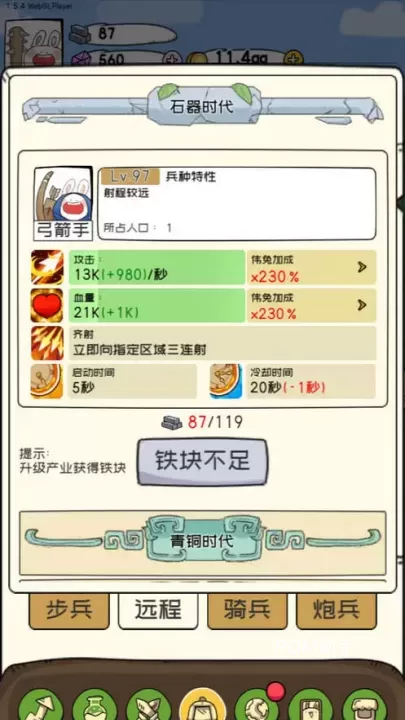Open the potion flask menu icon
The width and height of the screenshot is (405, 720).
(x=94, y=705)
